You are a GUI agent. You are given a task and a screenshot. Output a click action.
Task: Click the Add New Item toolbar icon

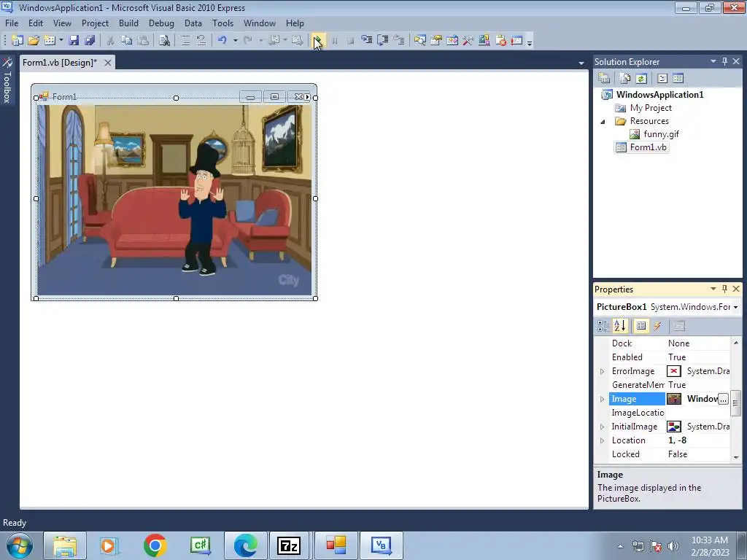pos(50,41)
